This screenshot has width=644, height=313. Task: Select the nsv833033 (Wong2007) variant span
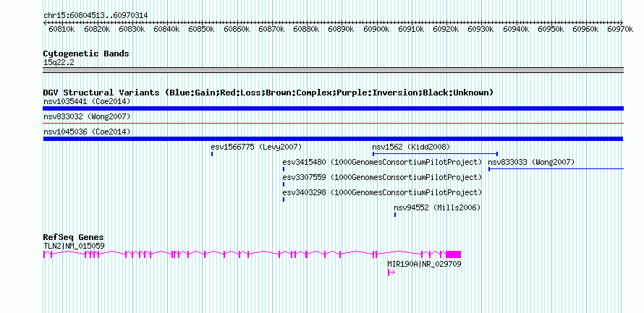[556, 169]
